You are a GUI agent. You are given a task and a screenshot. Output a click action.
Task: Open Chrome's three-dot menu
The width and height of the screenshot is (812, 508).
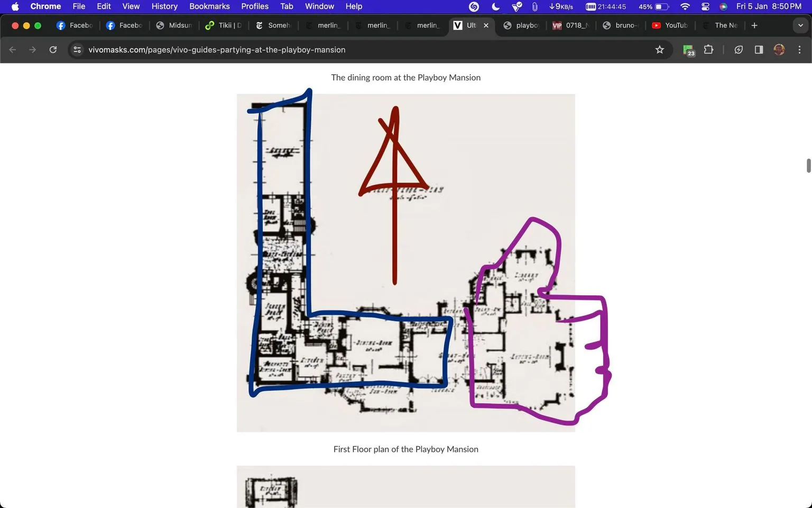[800, 49]
